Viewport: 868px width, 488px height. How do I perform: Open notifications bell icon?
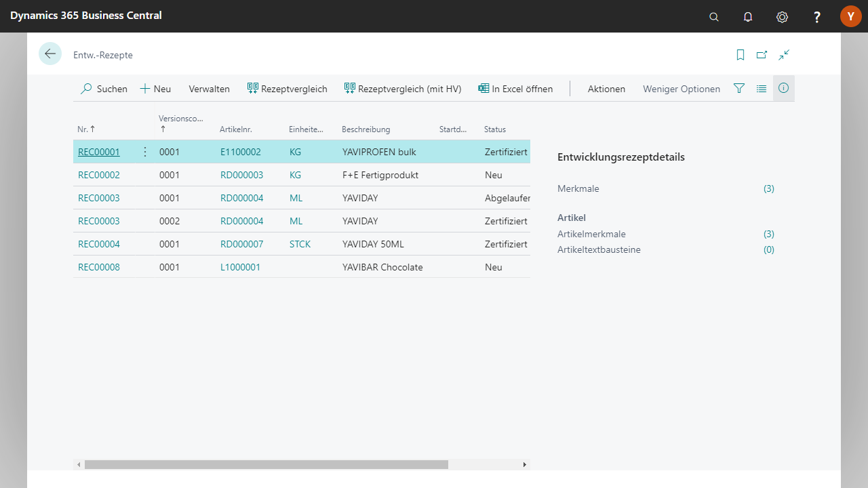click(748, 17)
